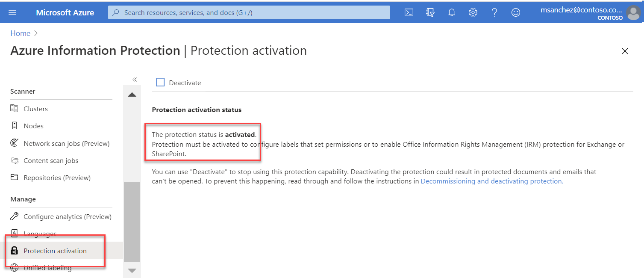Toggle the Deactivate checkbox
The height and width of the screenshot is (278, 644).
coord(160,82)
